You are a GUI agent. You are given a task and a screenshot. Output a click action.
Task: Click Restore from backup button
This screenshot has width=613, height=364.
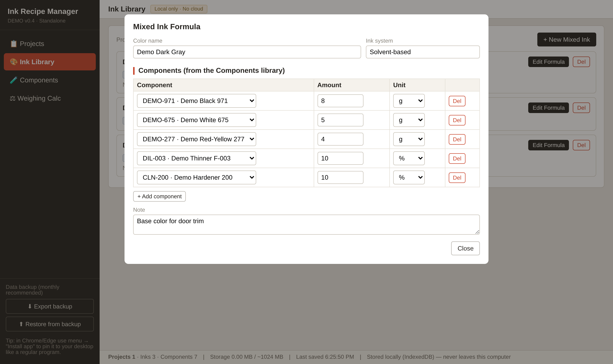tap(50, 324)
